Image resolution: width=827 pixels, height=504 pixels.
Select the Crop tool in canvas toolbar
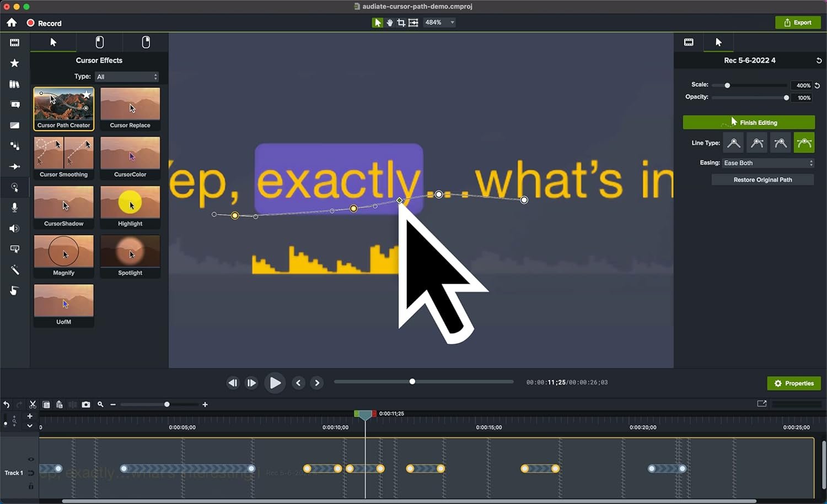401,23
